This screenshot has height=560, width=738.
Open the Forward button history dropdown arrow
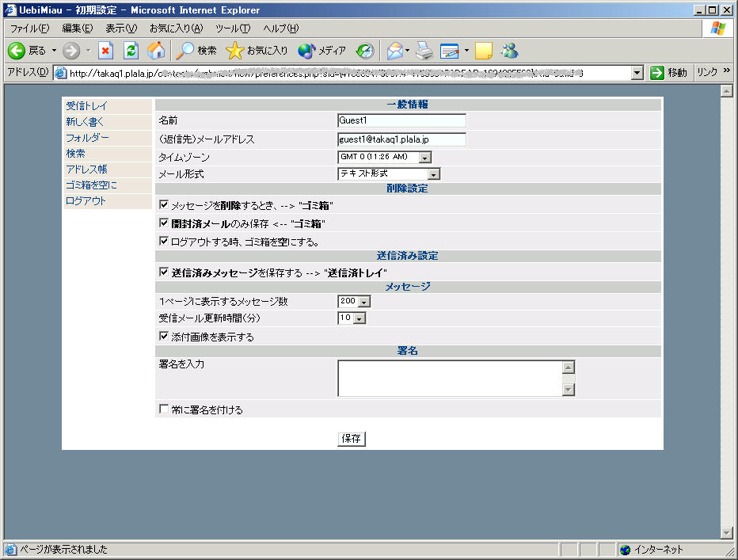pos(88,51)
